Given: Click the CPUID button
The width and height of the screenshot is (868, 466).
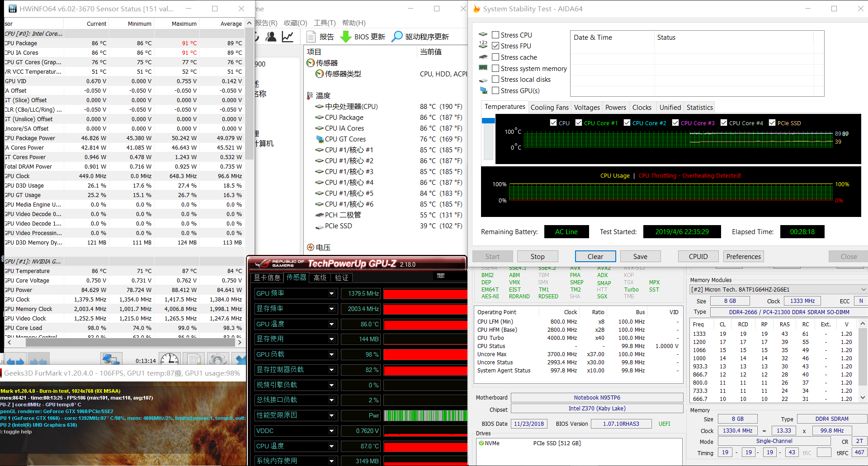Looking at the screenshot, I should [x=698, y=256].
